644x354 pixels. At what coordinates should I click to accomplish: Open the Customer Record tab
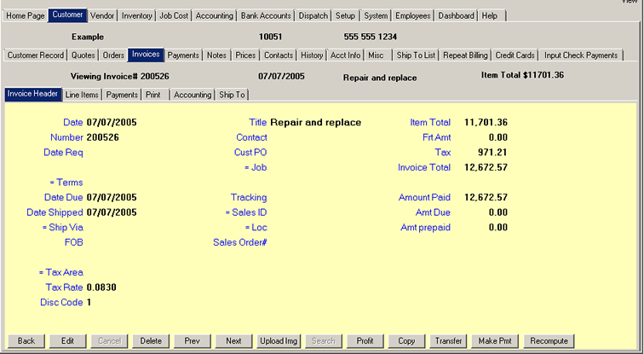36,55
